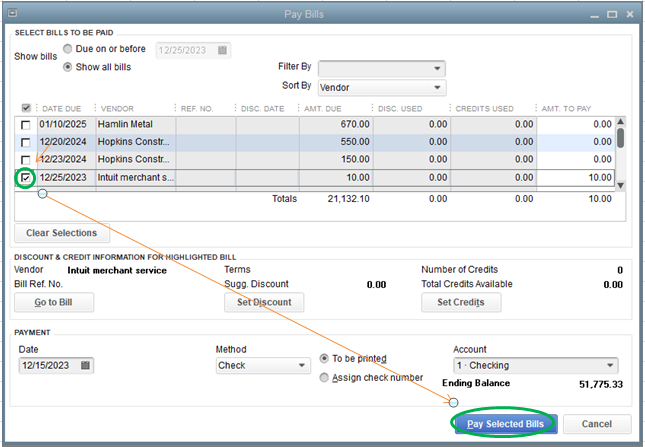
Task: Open the payment Method Check dropdown
Action: click(x=263, y=365)
